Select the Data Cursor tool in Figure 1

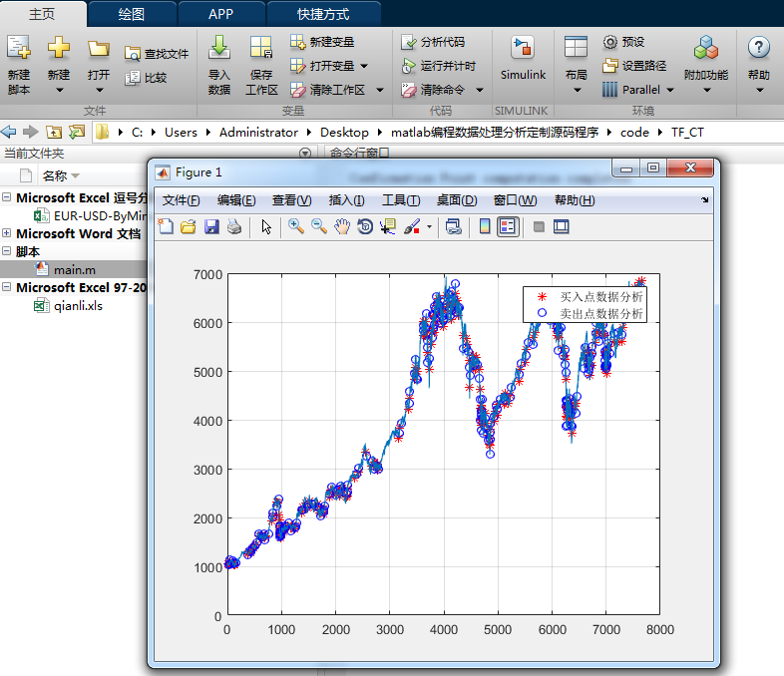pyautogui.click(x=388, y=227)
